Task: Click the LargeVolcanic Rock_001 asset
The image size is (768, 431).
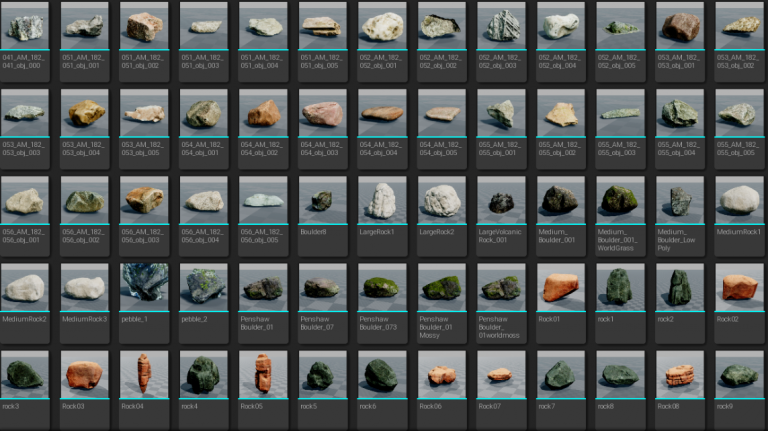Action: [x=501, y=200]
